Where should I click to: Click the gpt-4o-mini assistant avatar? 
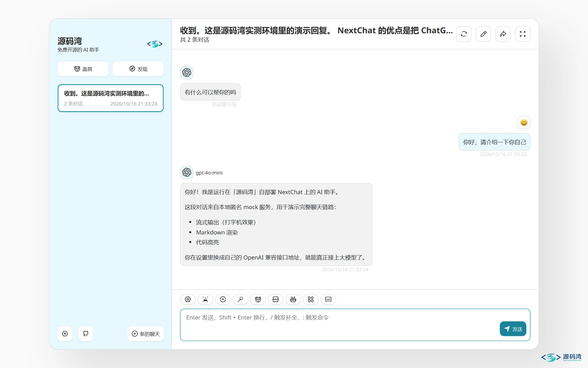tap(187, 172)
